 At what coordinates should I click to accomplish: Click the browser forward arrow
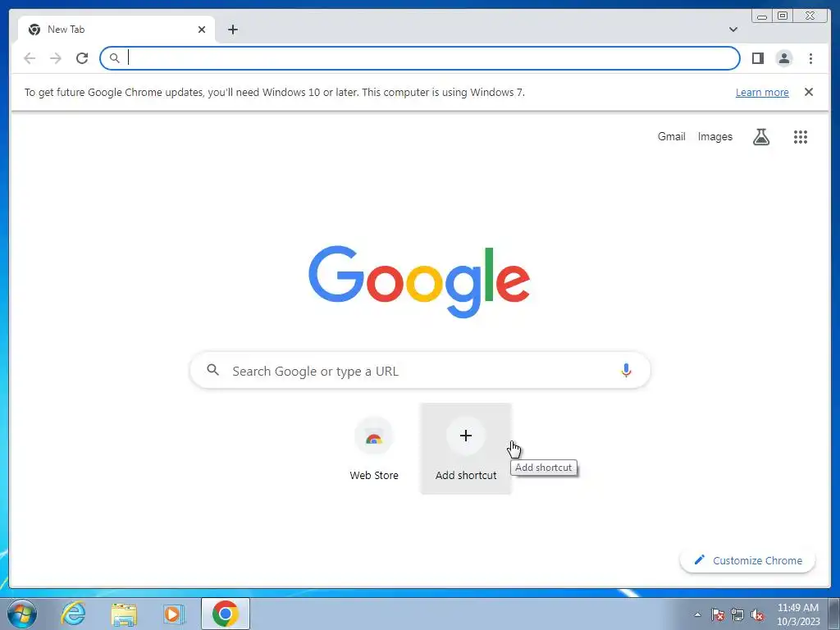(x=56, y=58)
